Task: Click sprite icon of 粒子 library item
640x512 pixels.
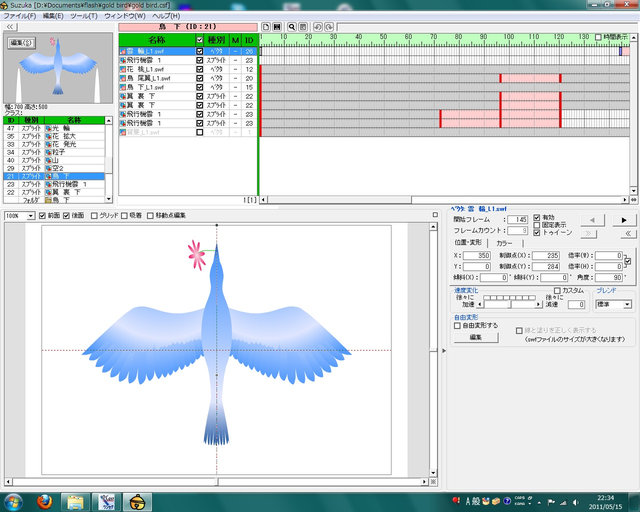Action: 48,152
